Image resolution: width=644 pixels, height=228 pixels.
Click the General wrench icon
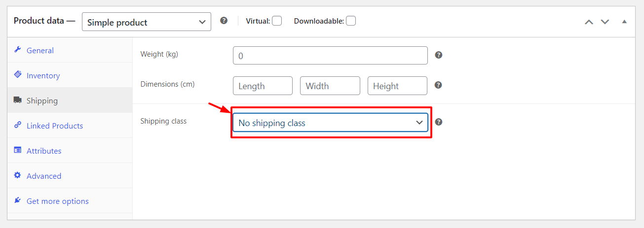18,50
